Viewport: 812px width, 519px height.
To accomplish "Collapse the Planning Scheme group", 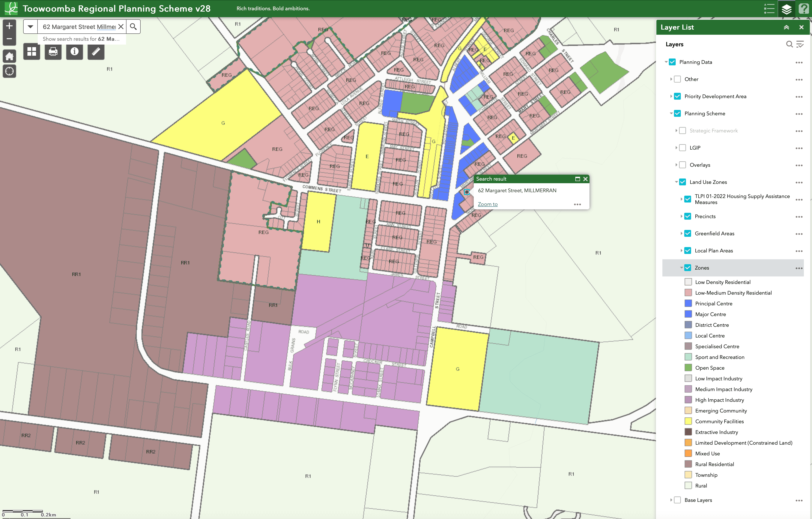I will 671,114.
